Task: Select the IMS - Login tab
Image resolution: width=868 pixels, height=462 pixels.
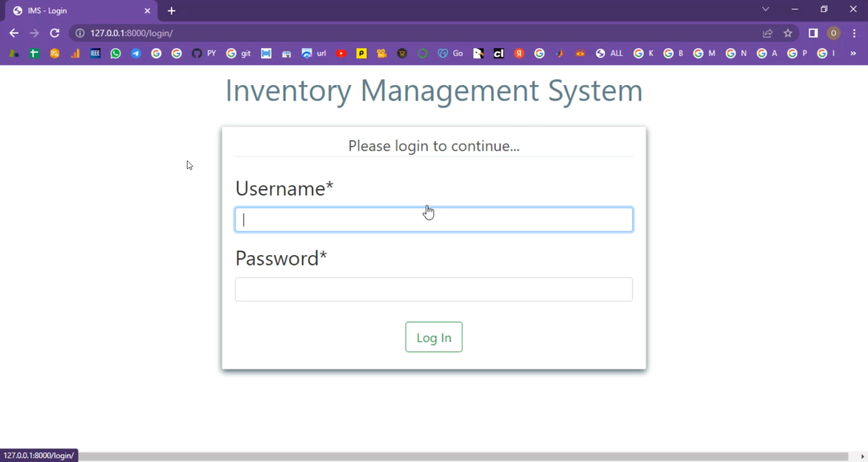Action: 81,11
